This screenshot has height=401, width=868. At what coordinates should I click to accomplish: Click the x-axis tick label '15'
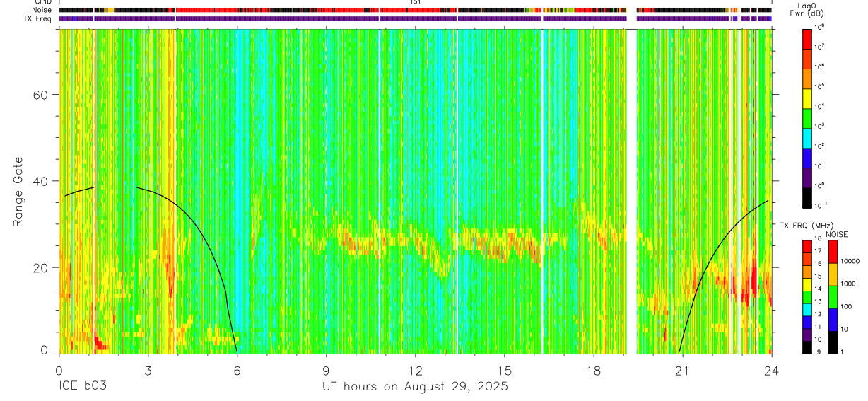pyautogui.click(x=504, y=371)
